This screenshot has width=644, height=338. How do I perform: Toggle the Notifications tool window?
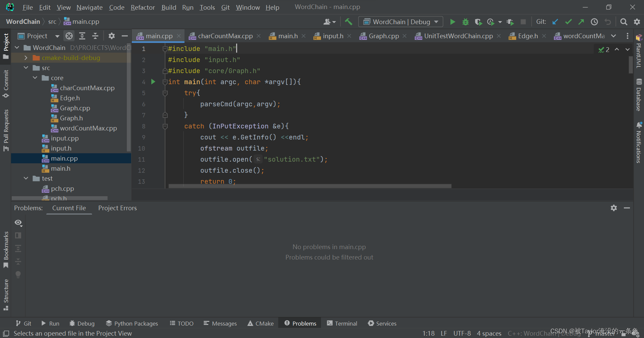(x=639, y=143)
